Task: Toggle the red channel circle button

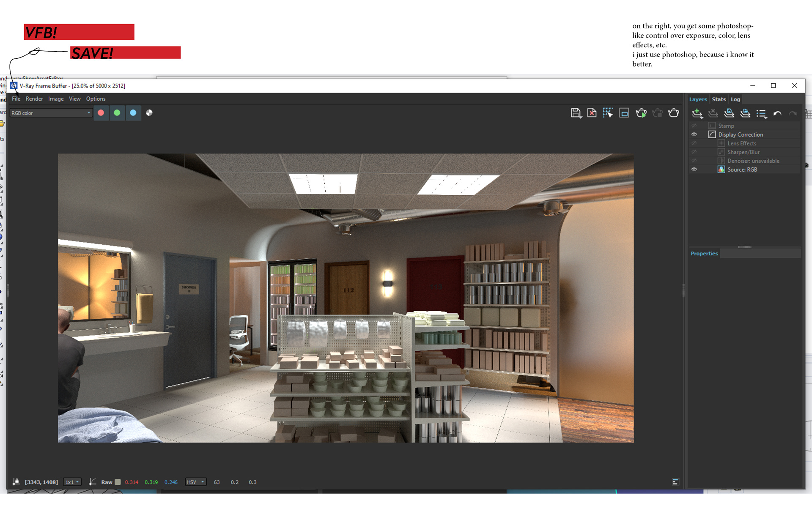Action: pyautogui.click(x=101, y=113)
